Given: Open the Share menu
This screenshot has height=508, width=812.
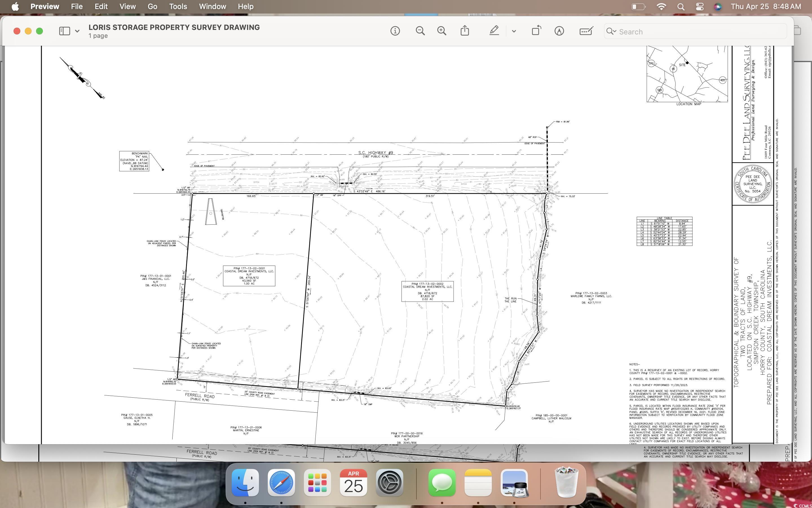Looking at the screenshot, I should coord(465,30).
